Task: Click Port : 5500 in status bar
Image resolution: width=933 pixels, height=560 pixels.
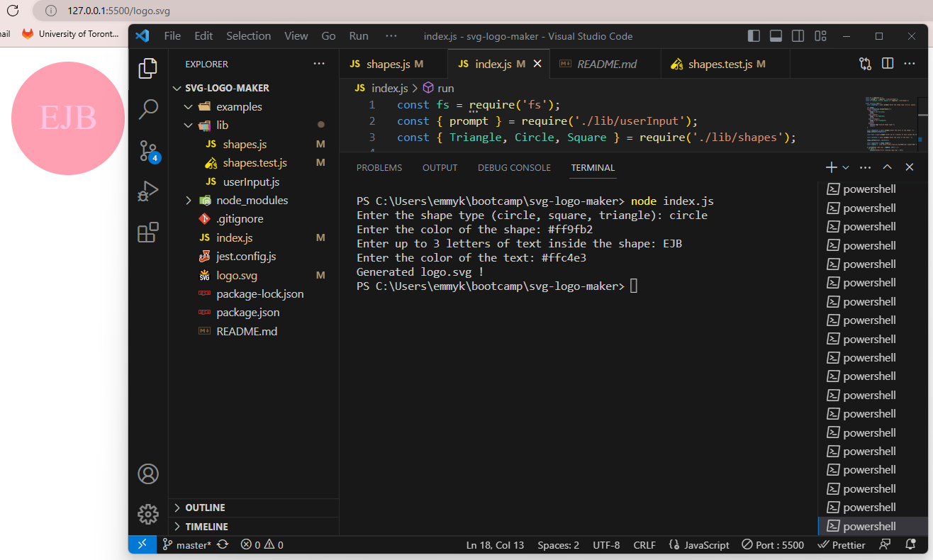Action: coord(773,545)
